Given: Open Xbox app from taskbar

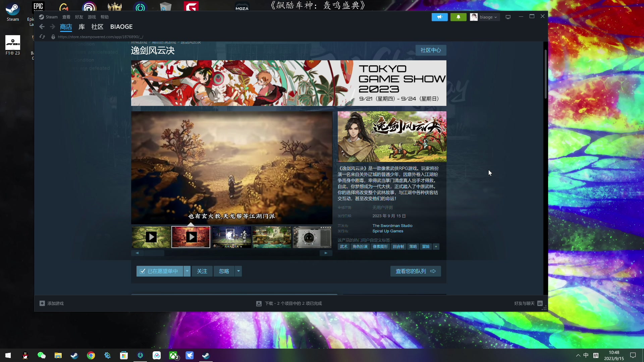Looking at the screenshot, I should (x=173, y=355).
